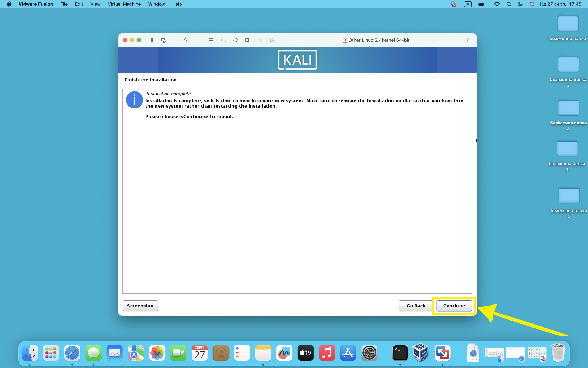The height and width of the screenshot is (368, 588).
Task: Click the Go Back button
Action: 416,306
